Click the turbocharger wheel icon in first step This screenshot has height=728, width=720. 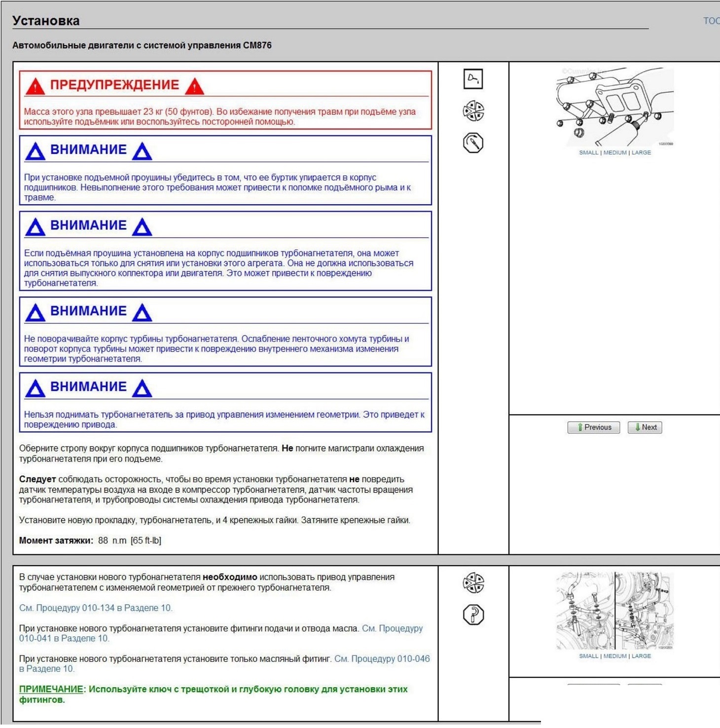[473, 111]
